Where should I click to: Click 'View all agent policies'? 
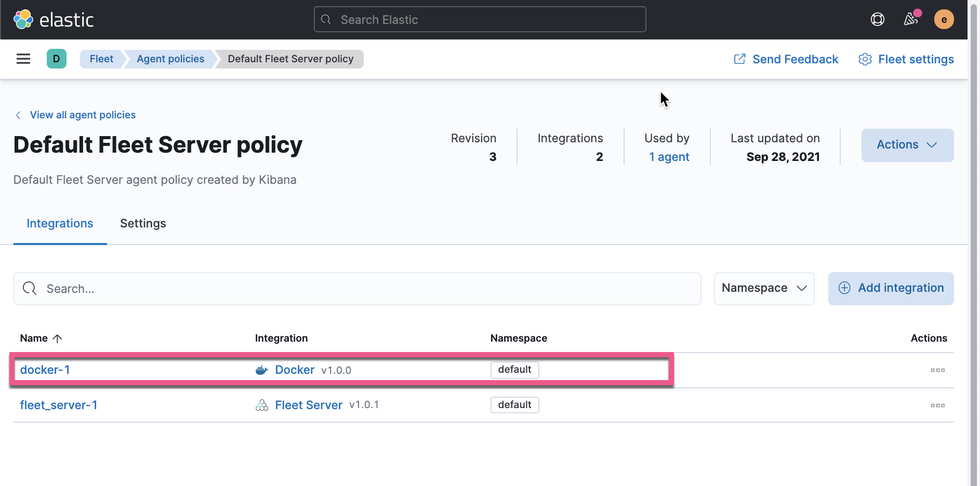[x=82, y=115]
